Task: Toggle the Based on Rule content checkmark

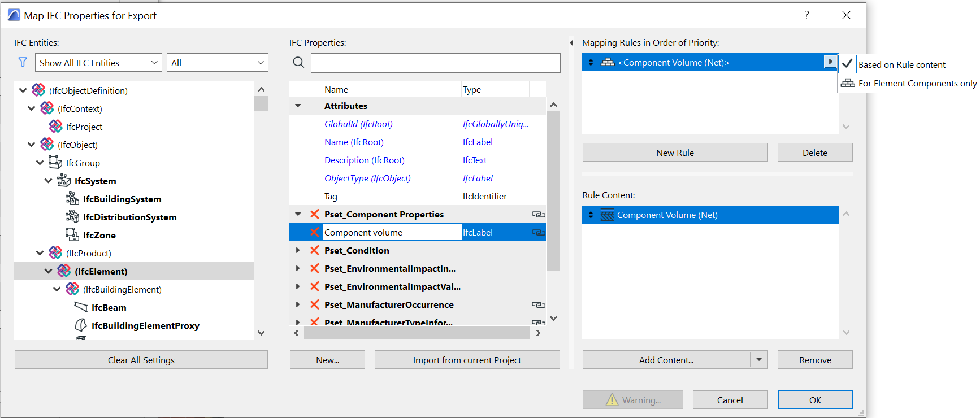Action: [x=847, y=64]
